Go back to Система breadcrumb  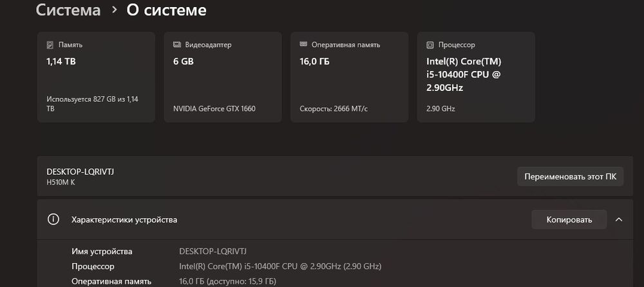tap(68, 10)
